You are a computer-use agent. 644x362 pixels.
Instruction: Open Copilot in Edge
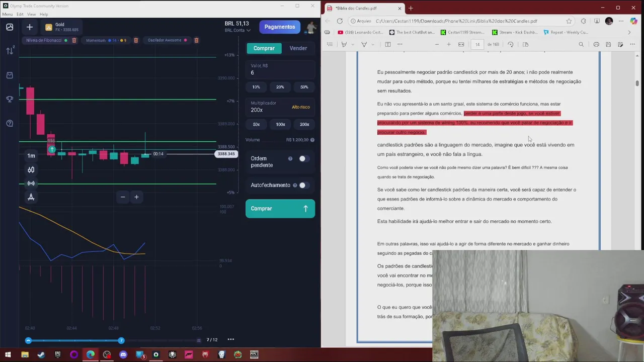pos(633,21)
